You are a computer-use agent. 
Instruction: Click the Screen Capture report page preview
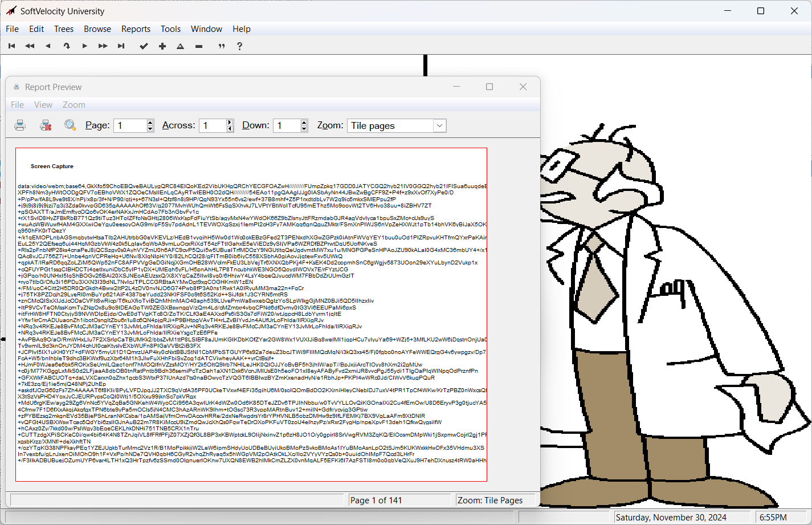pos(251,315)
